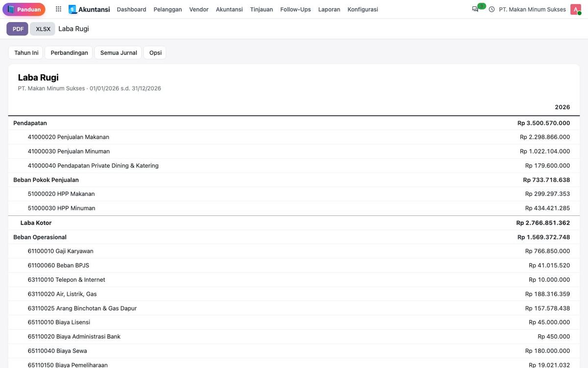Open the Tahun Ini period filter
This screenshot has width=588, height=368.
[x=26, y=53]
